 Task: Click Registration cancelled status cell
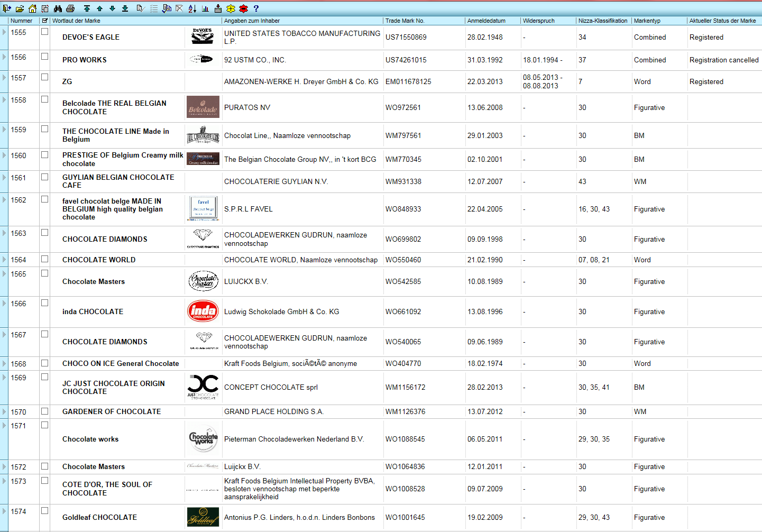tap(724, 60)
